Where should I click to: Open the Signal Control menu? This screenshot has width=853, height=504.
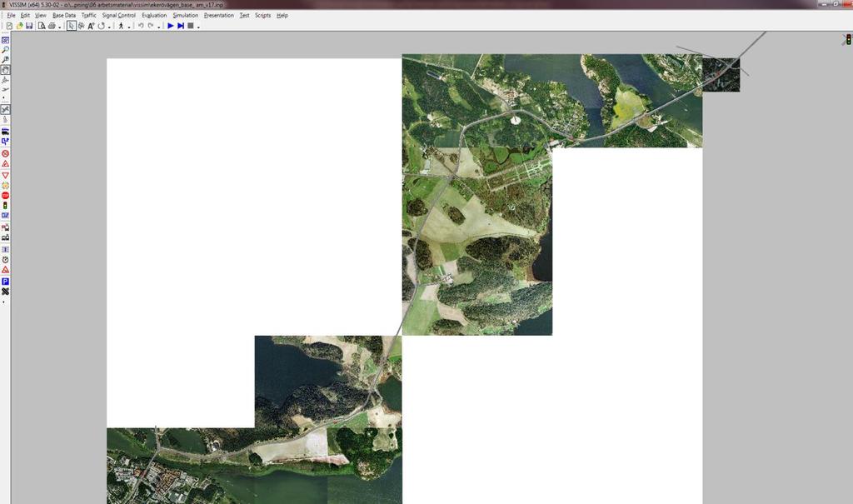point(118,15)
